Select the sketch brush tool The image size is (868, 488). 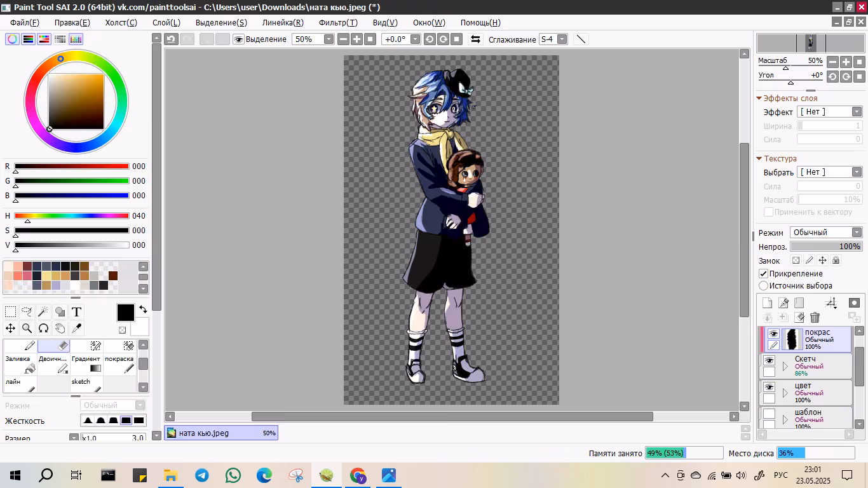click(86, 384)
